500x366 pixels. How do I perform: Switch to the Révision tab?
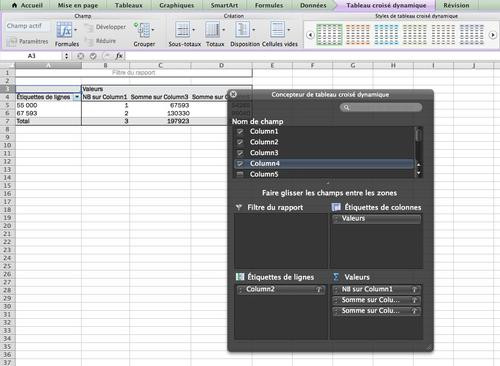pos(456,5)
